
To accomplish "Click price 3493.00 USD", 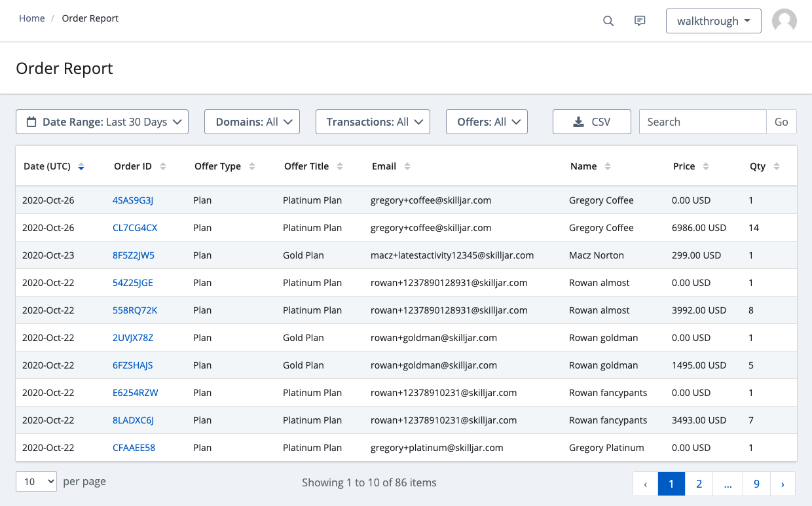I will point(699,420).
